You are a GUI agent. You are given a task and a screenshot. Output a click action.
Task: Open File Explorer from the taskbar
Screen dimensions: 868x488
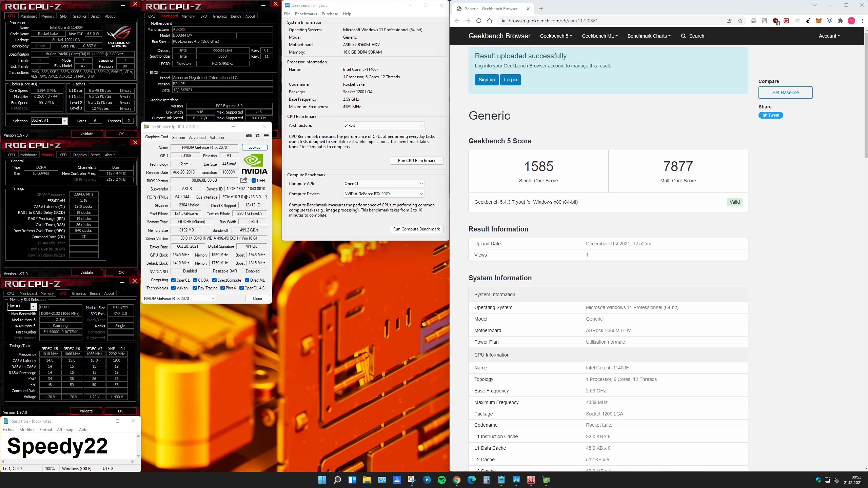(x=367, y=480)
